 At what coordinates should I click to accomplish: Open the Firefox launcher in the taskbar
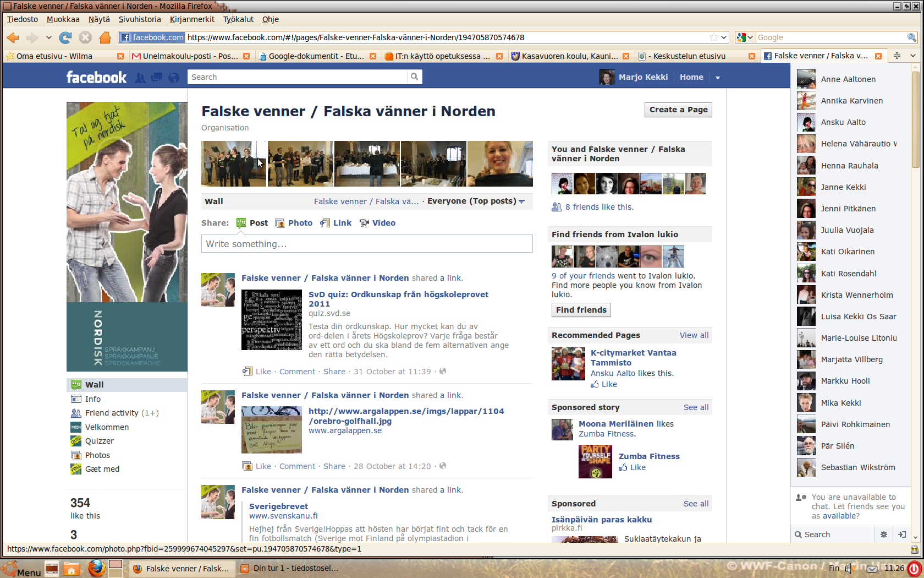click(97, 568)
